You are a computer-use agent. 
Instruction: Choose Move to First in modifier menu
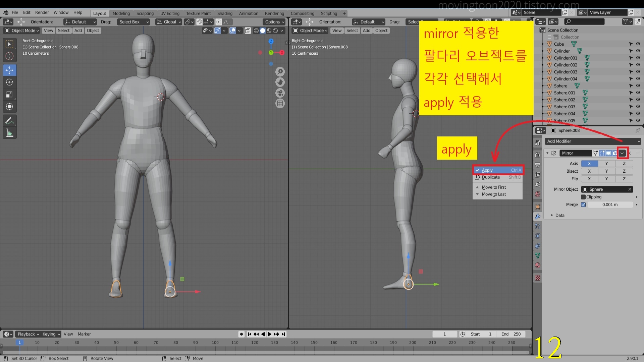pos(498,187)
